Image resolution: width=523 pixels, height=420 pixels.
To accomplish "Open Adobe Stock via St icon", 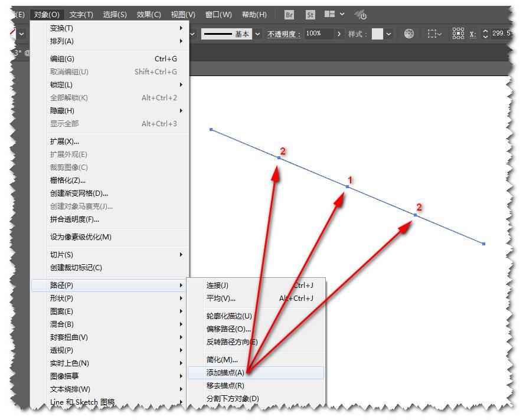I will pos(310,15).
